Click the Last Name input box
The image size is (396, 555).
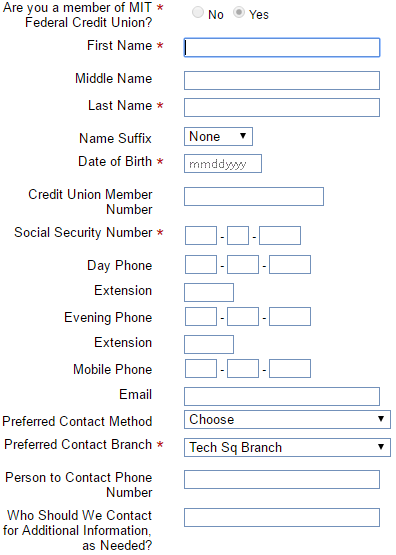(282, 108)
